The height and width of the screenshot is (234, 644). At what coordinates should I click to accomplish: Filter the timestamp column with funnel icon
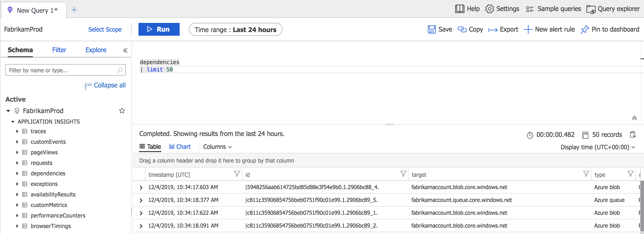coord(237,174)
